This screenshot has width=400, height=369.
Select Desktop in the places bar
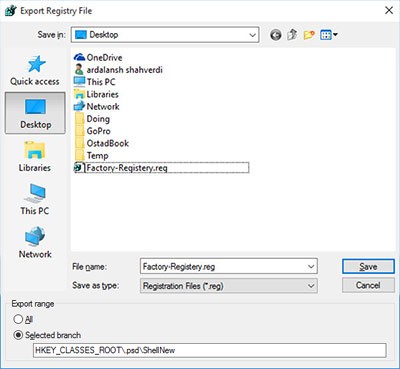pyautogui.click(x=35, y=113)
